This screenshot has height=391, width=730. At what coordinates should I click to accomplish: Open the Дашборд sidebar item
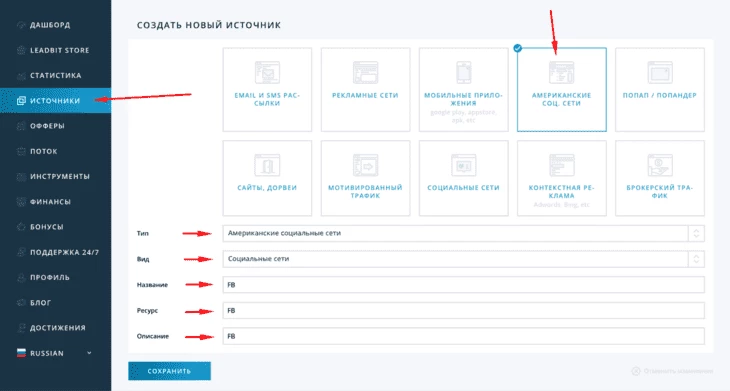click(55, 25)
